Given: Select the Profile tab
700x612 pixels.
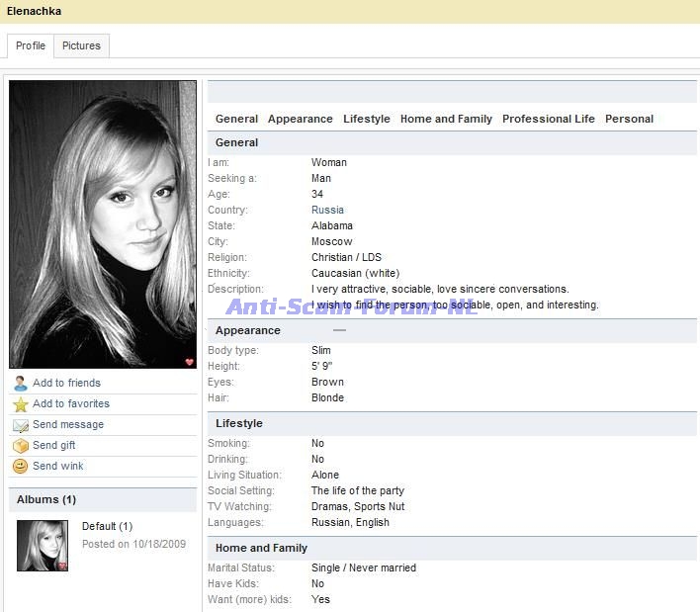Looking at the screenshot, I should tap(31, 45).
